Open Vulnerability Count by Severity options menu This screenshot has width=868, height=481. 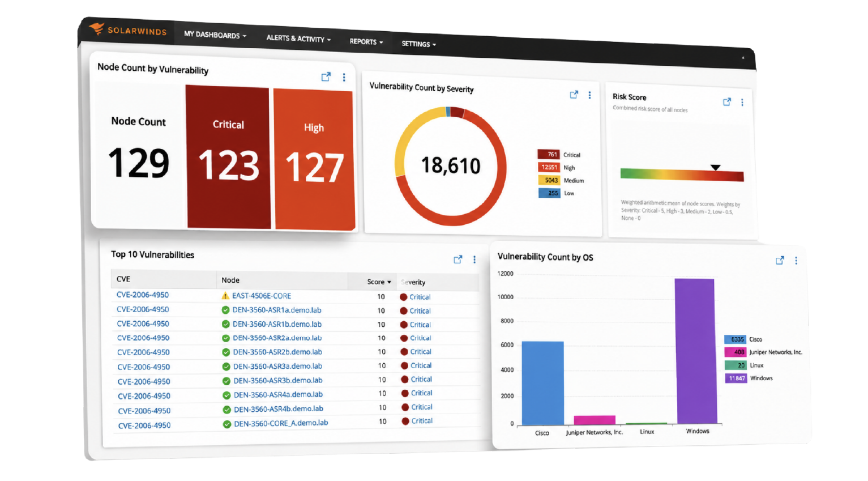tap(589, 95)
